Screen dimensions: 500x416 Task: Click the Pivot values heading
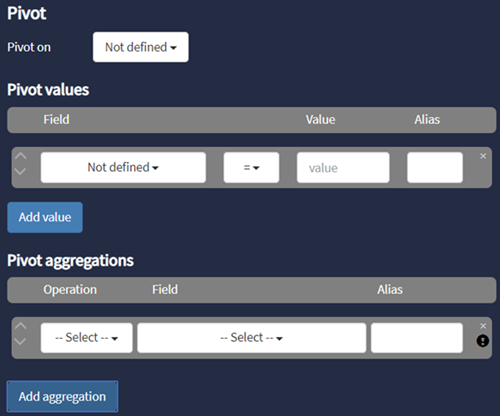click(x=48, y=90)
